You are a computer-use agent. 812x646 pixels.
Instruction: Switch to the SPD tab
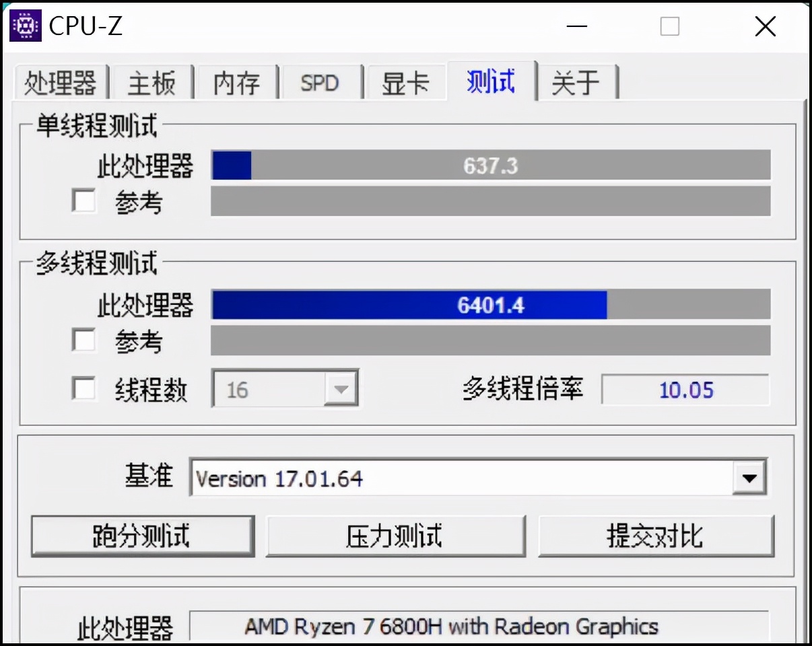[320, 82]
